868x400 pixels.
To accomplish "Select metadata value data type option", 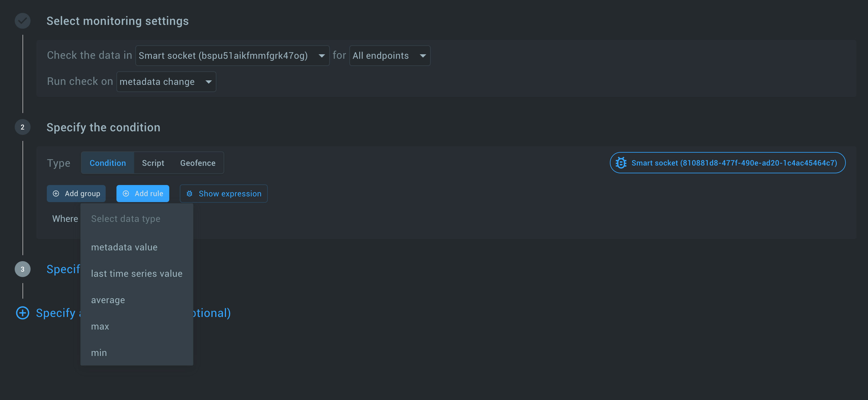I will [124, 247].
